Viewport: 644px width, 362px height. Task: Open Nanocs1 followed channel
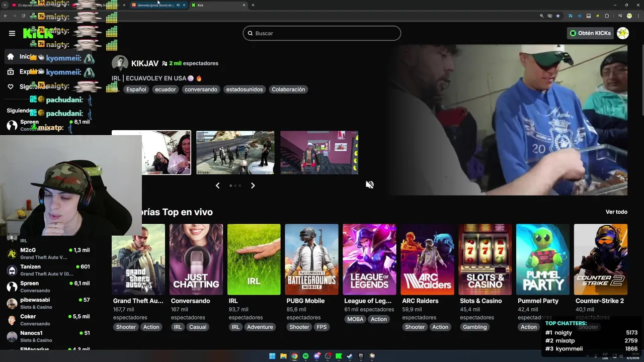48,336
